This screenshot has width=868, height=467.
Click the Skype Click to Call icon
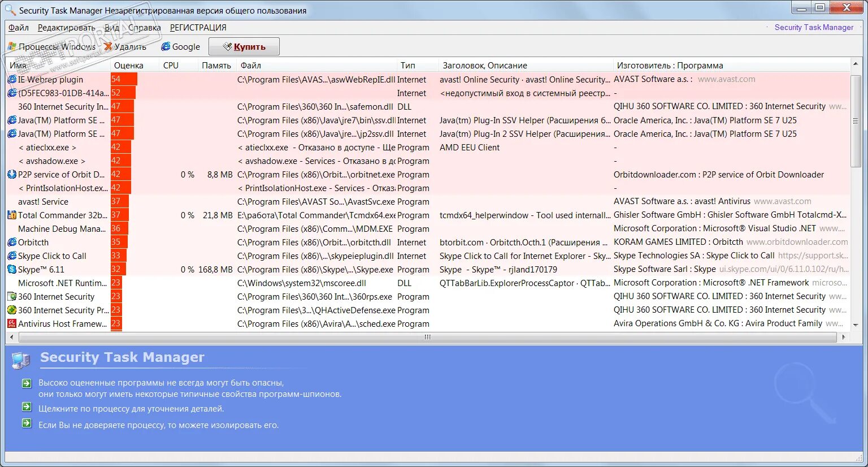(x=12, y=256)
